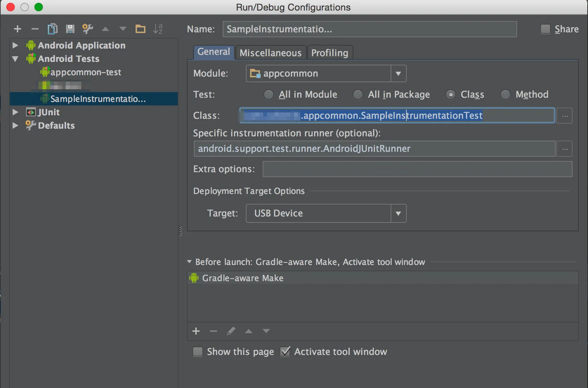Image resolution: width=588 pixels, height=388 pixels.
Task: Click browse button for instrumentation runner
Action: tap(565, 149)
